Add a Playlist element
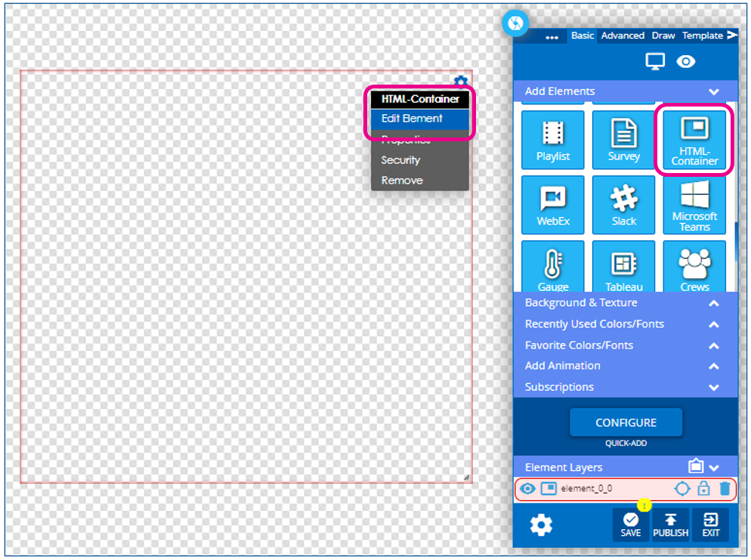Screen dimensions: 751x560 point(553,140)
